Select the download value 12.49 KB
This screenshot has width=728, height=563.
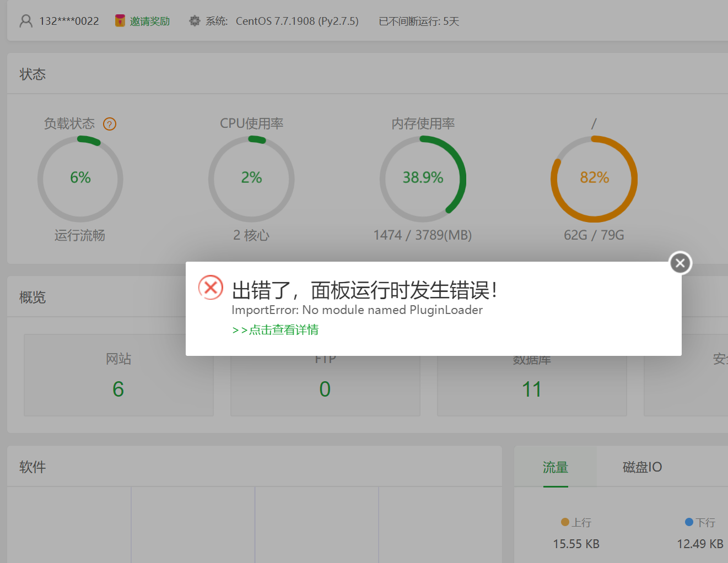pyautogui.click(x=700, y=544)
